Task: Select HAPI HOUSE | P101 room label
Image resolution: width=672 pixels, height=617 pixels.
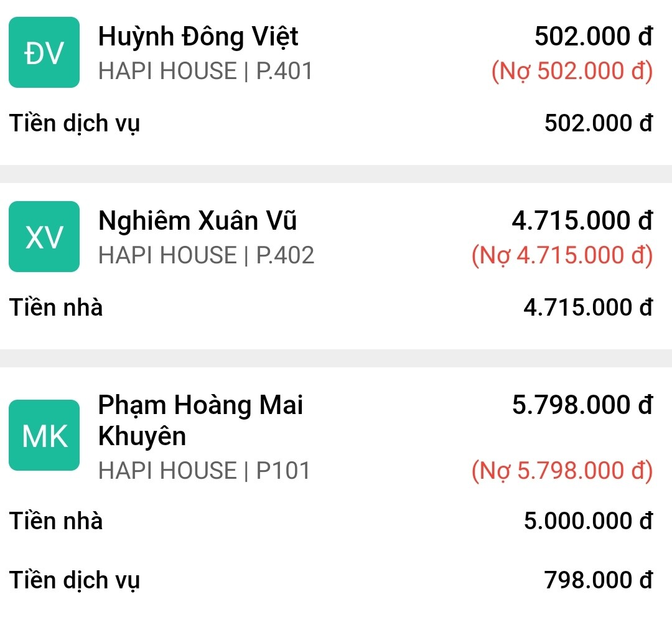Action: pyautogui.click(x=204, y=471)
